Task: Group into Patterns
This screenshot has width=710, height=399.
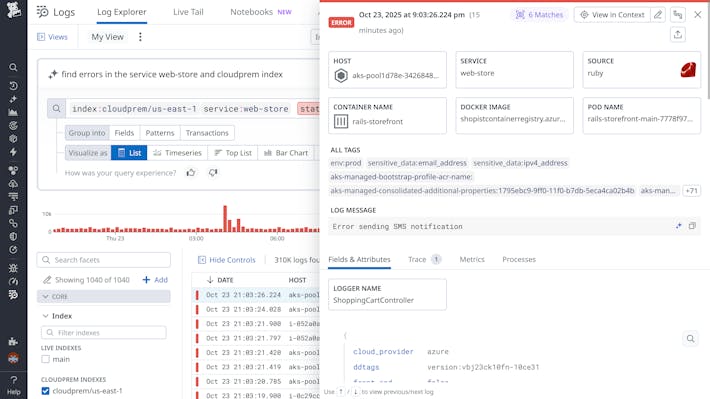Action: (x=160, y=133)
